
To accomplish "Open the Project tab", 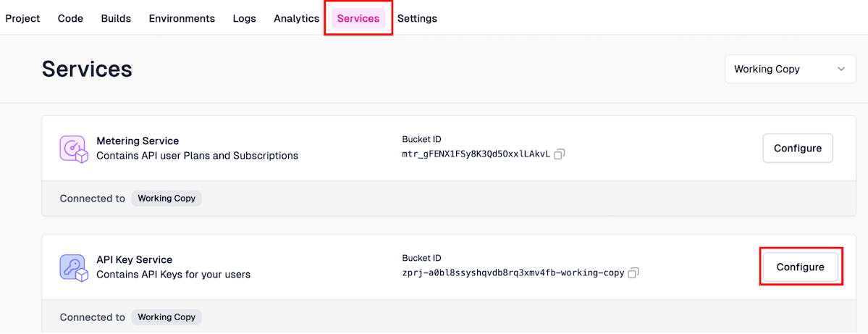I will tap(22, 18).
